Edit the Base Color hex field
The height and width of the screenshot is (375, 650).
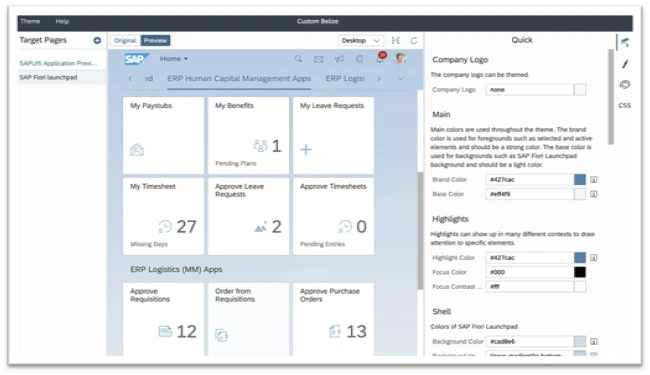point(530,194)
